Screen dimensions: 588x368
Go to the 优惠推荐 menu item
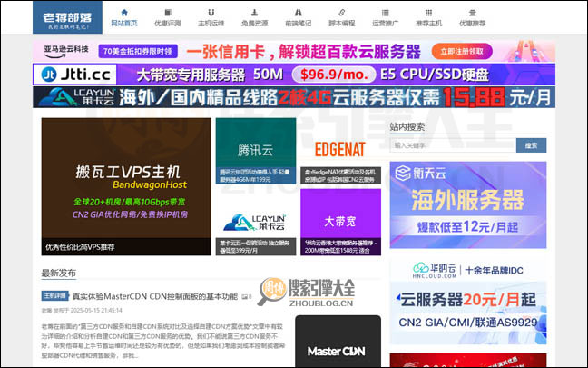[472, 17]
